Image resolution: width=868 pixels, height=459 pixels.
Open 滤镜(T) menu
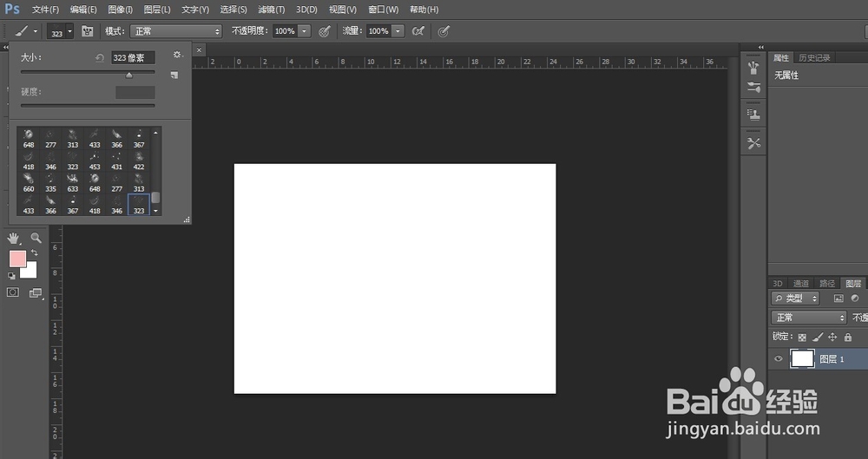pos(271,10)
